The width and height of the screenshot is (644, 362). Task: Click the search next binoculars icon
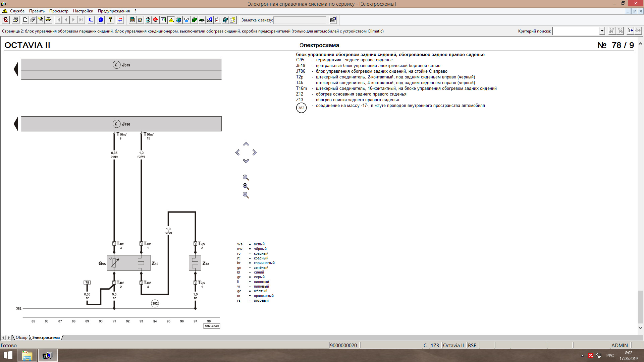612,31
